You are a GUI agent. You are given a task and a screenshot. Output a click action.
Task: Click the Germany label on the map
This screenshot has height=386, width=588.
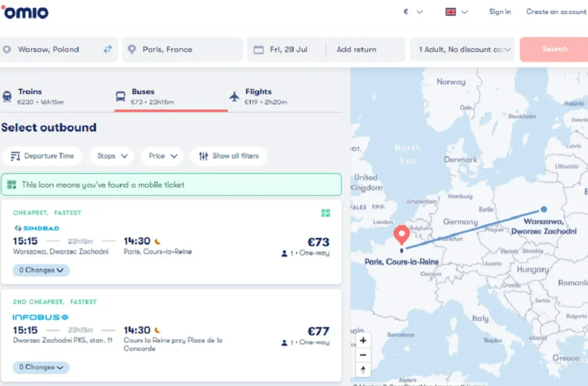point(460,222)
